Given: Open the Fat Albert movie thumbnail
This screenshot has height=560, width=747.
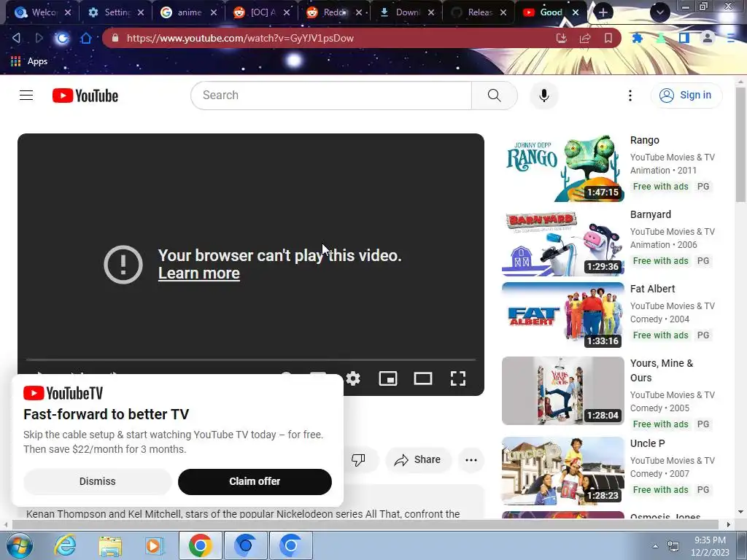Looking at the screenshot, I should (562, 316).
